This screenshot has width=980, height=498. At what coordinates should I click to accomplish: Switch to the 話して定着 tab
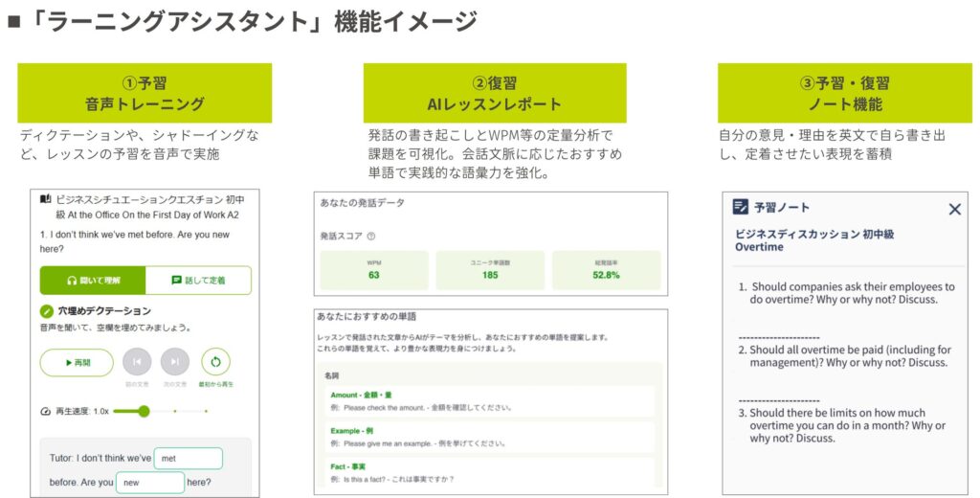(x=199, y=281)
